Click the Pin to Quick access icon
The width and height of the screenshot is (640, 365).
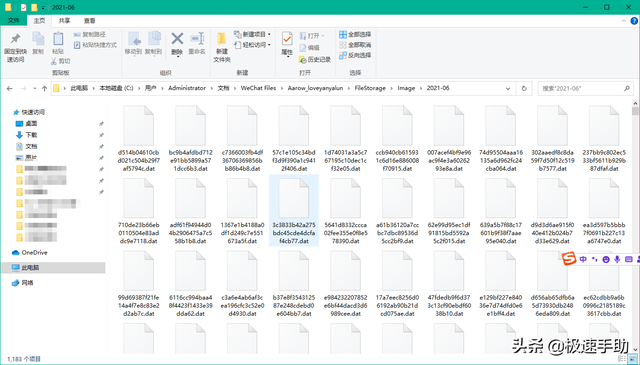coord(16,38)
